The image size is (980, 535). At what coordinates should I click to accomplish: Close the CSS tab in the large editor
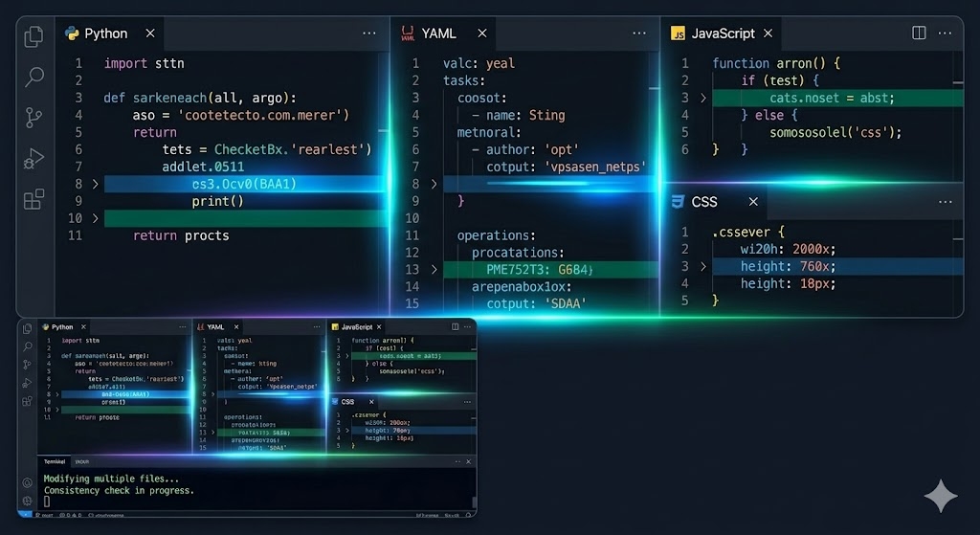(753, 201)
